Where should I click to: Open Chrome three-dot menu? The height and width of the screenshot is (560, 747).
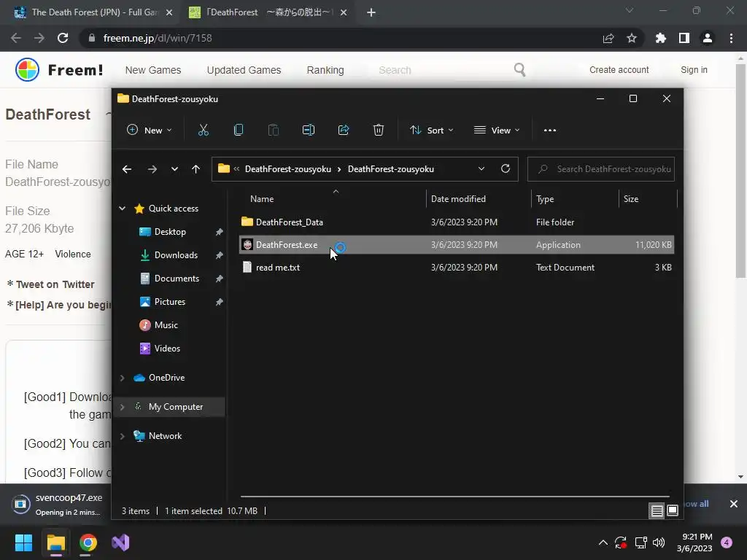point(731,38)
